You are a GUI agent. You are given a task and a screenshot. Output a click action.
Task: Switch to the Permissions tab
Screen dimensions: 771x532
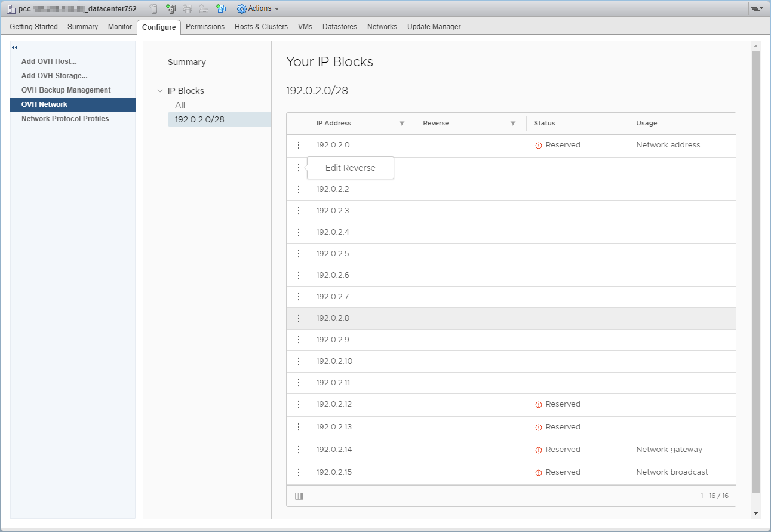pos(205,27)
